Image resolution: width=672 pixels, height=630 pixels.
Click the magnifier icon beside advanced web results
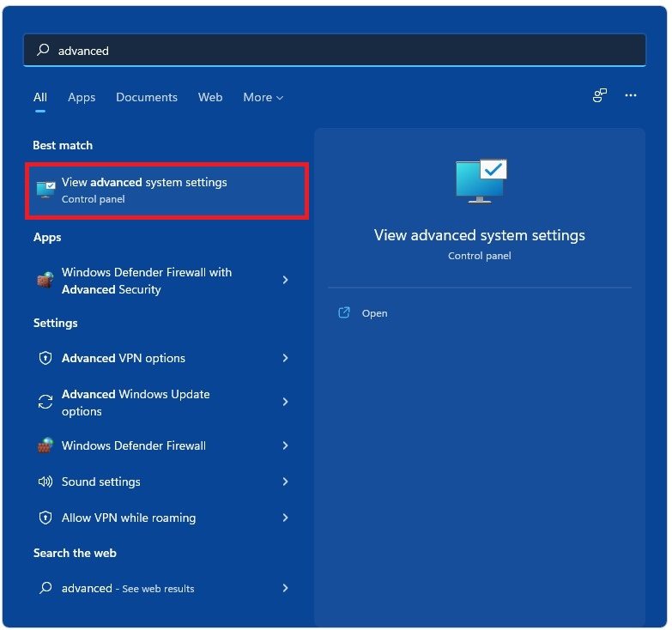pyautogui.click(x=45, y=588)
